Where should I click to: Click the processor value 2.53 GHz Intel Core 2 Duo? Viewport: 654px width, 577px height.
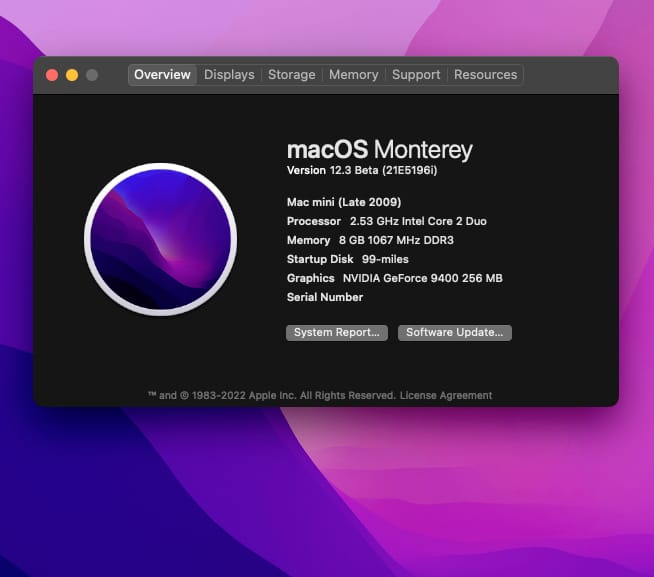click(418, 221)
